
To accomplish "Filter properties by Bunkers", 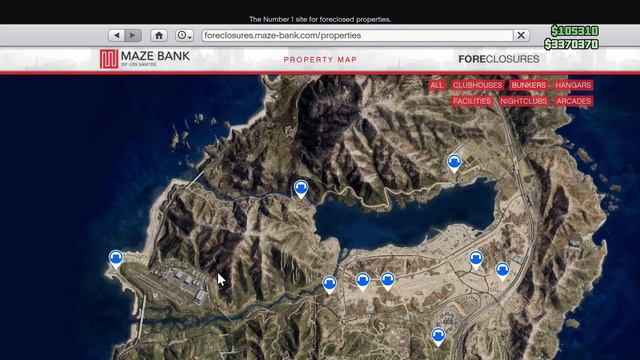I will click(x=528, y=85).
